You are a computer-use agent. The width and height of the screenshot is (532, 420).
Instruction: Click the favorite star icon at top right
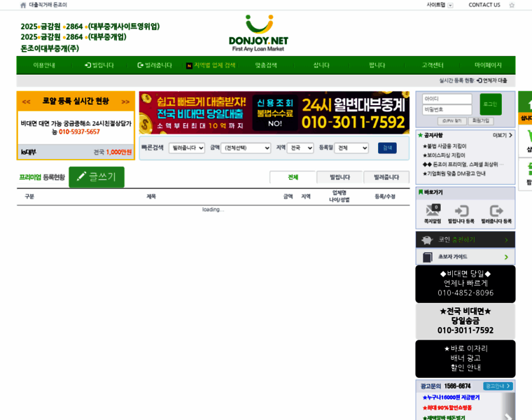point(512,5)
